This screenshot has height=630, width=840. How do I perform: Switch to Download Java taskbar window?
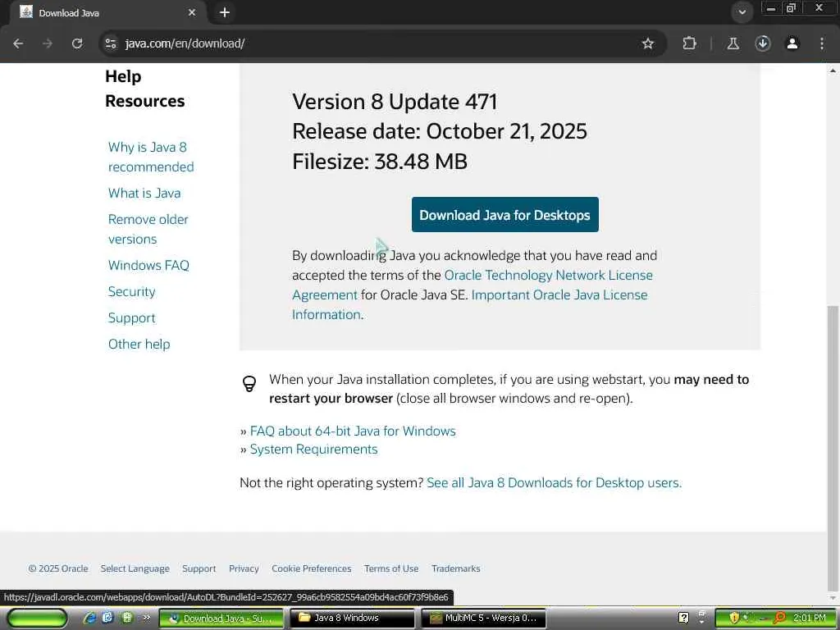pyautogui.click(x=221, y=618)
